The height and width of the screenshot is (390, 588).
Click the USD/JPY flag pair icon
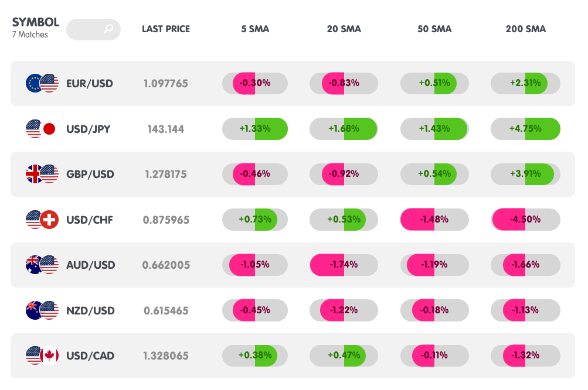pyautogui.click(x=41, y=129)
